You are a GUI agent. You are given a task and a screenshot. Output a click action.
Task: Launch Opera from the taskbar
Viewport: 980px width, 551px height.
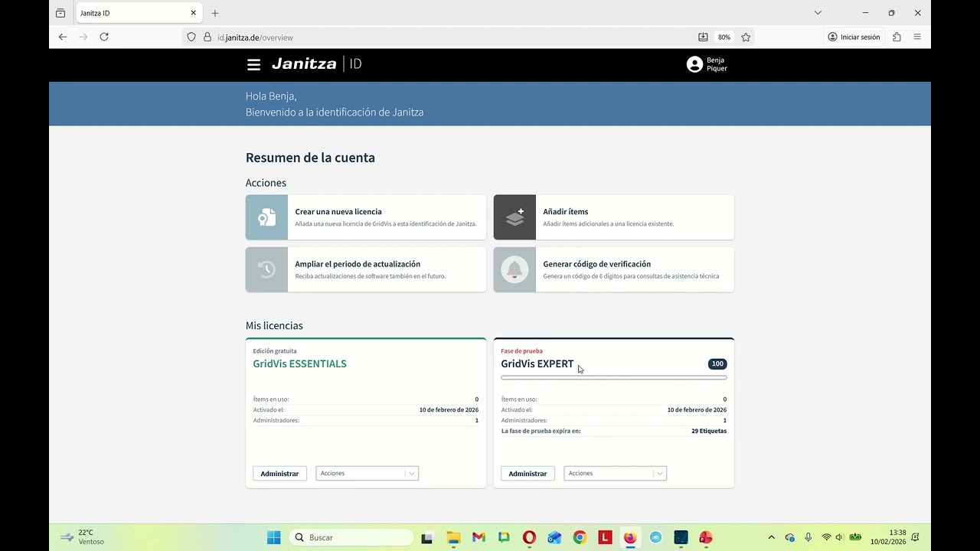pos(529,537)
